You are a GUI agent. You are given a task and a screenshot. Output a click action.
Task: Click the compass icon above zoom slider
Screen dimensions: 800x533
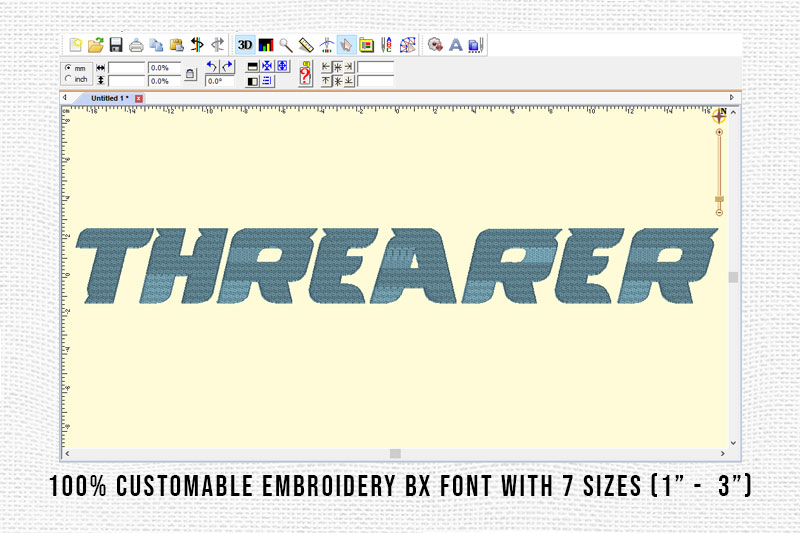(x=719, y=116)
